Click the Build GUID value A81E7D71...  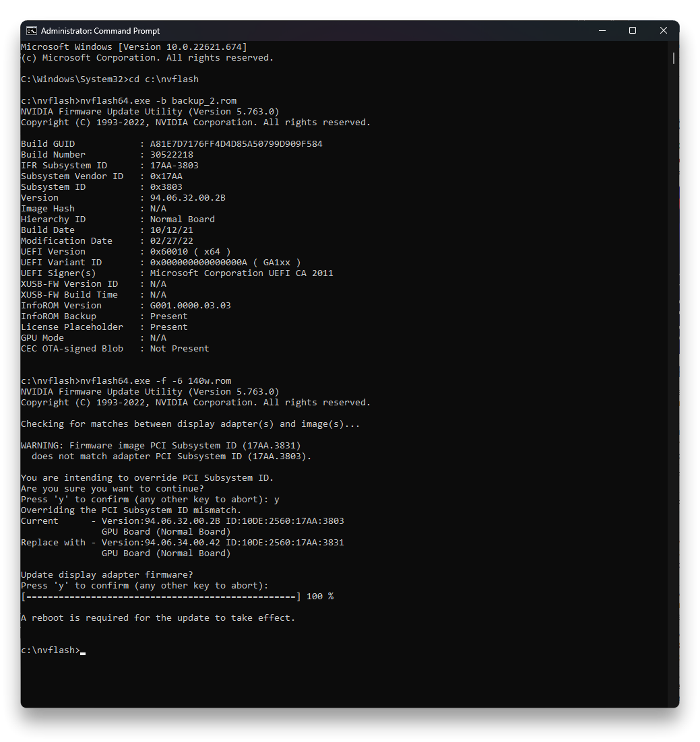[241, 144]
